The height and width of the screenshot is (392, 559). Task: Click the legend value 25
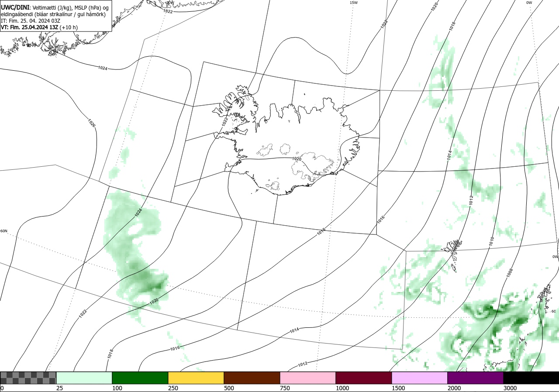click(x=60, y=388)
